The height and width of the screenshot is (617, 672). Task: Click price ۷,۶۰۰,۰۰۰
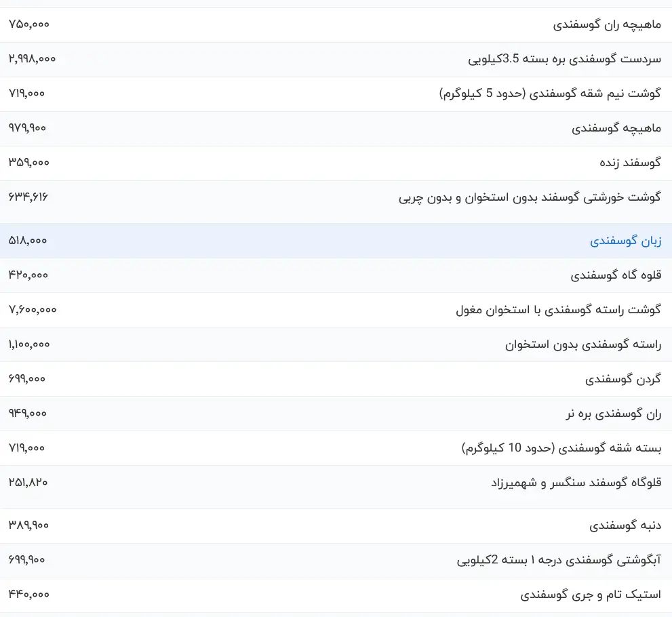click(33, 310)
